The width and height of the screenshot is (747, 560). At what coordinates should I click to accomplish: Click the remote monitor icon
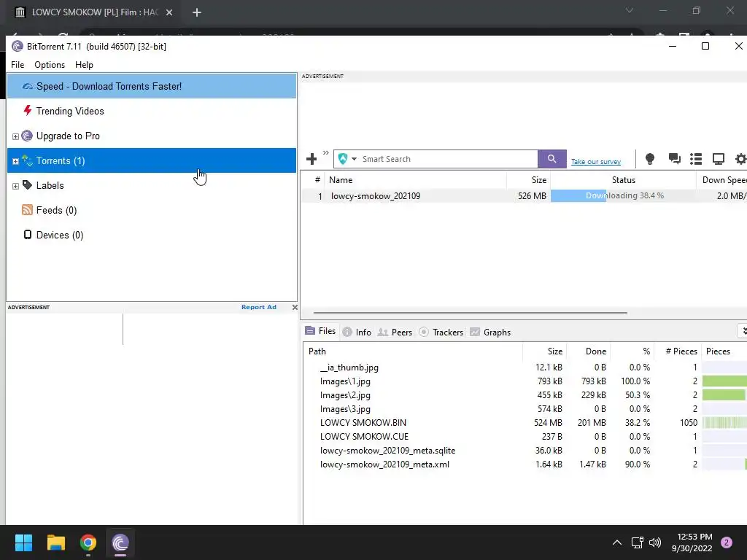click(x=718, y=159)
